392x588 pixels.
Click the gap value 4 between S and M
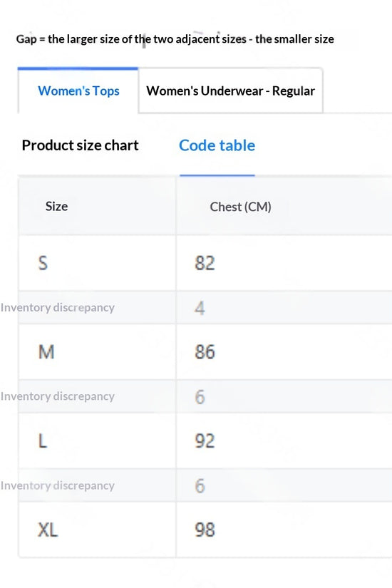coord(200,308)
